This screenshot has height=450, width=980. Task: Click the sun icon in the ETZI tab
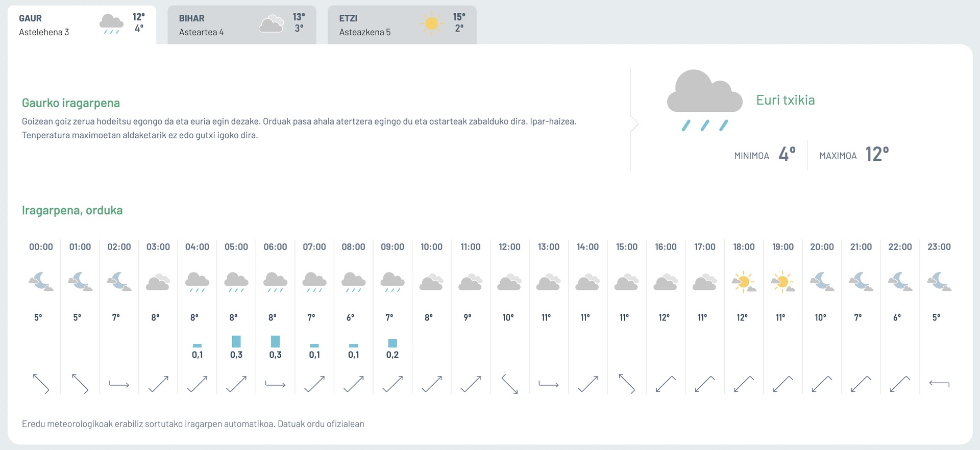(431, 24)
